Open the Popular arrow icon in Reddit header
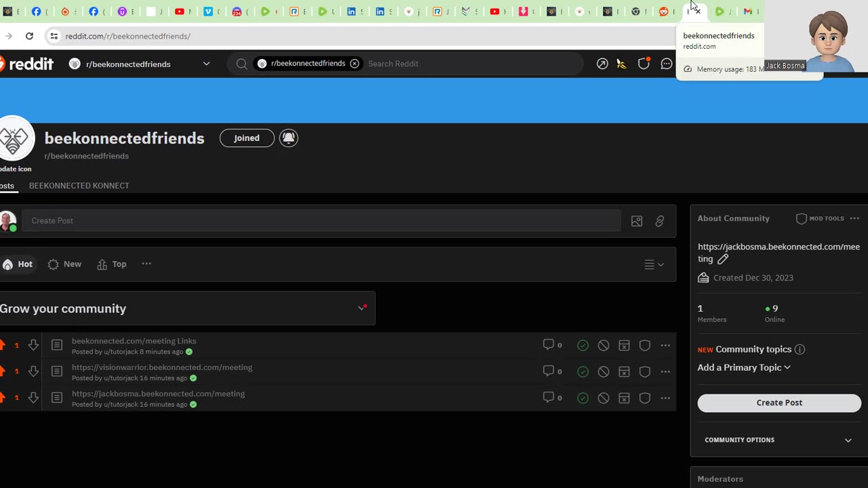This screenshot has height=488, width=868. [602, 64]
